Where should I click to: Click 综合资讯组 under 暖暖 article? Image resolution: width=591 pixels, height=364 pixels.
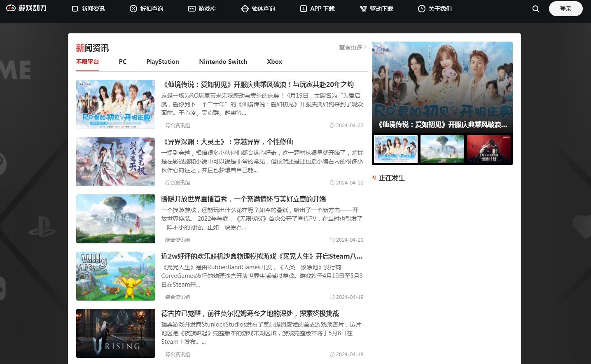point(178,240)
